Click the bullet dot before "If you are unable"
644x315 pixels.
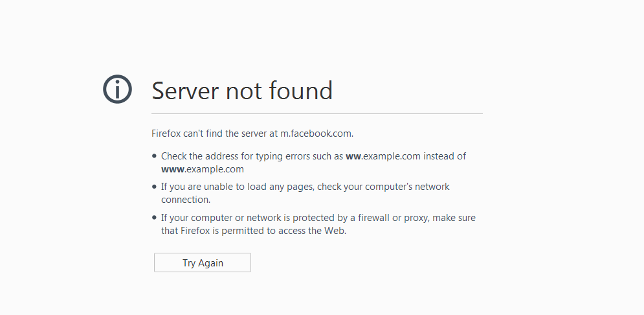(x=155, y=186)
